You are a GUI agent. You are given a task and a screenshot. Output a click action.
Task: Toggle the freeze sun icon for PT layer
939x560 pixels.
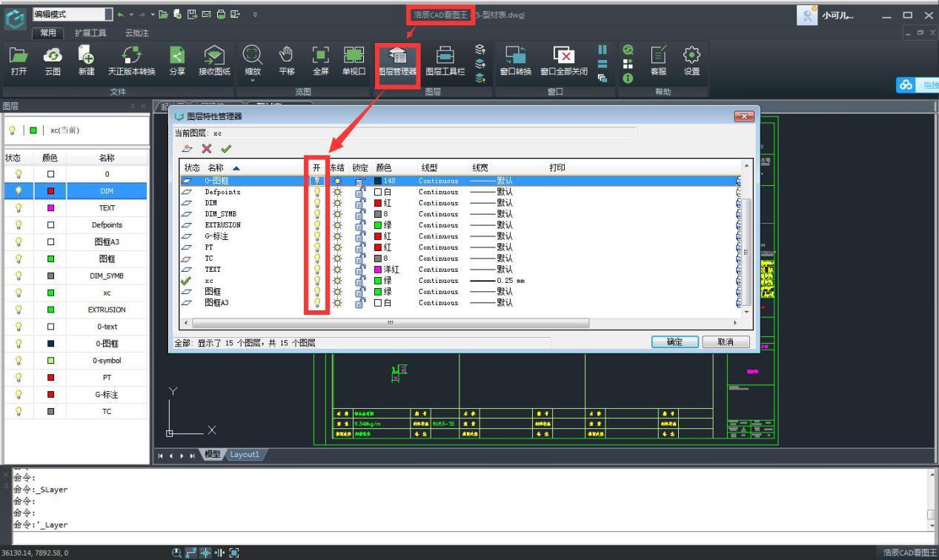(x=338, y=247)
